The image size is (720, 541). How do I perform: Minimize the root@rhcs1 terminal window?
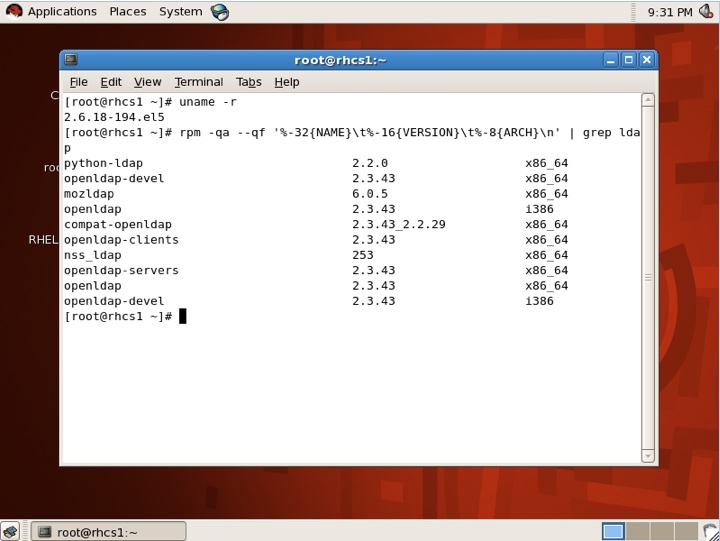coord(610,60)
